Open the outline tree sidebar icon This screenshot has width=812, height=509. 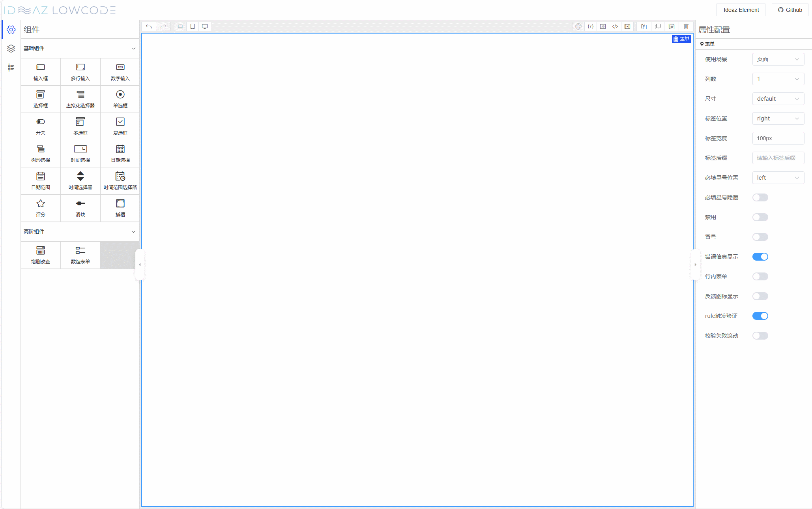11,68
